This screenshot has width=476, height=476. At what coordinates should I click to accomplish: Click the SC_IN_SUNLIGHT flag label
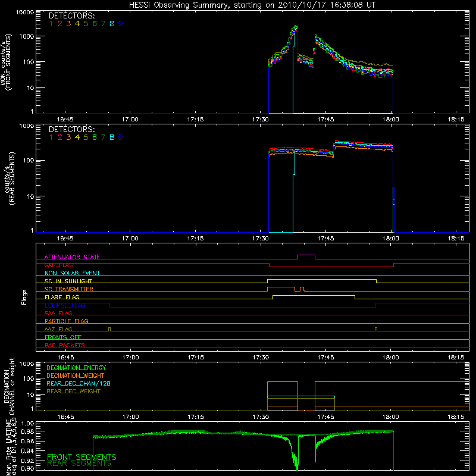click(68, 281)
